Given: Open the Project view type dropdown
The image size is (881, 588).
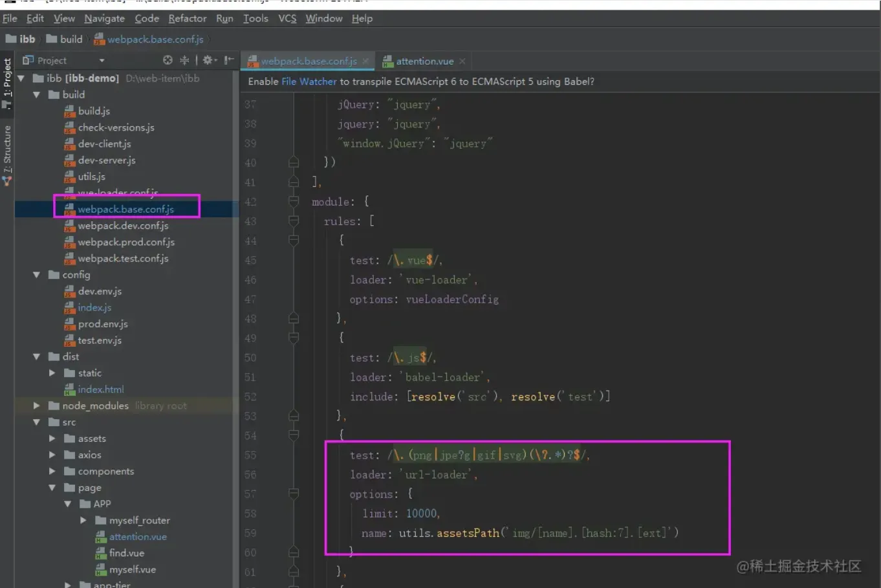Looking at the screenshot, I should 102,61.
